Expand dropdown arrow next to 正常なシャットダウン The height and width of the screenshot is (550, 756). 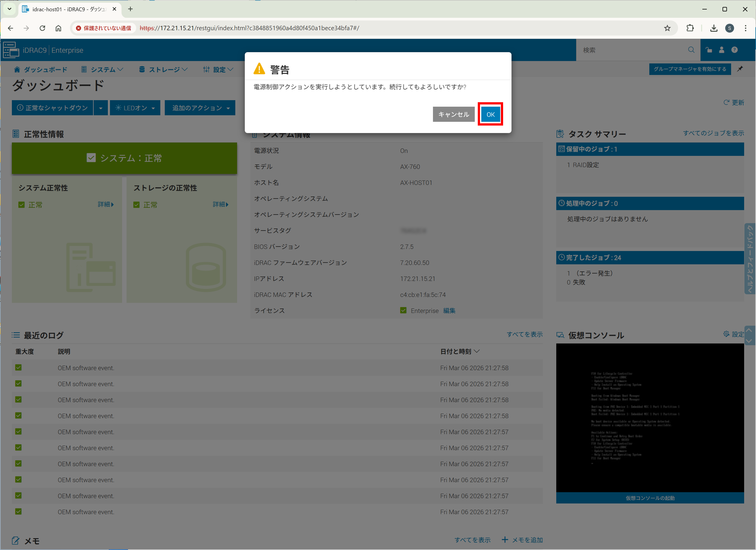click(101, 108)
